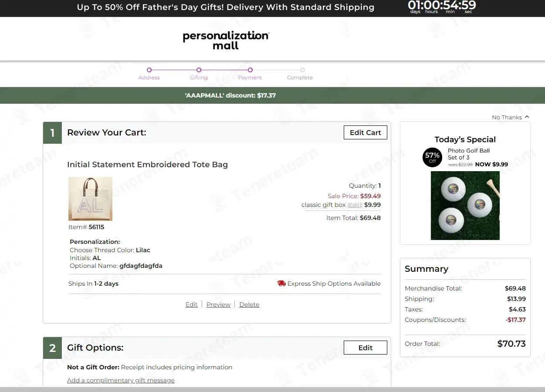Click the 57% Off badge
Screen dimensions: 545x392
coord(432,158)
